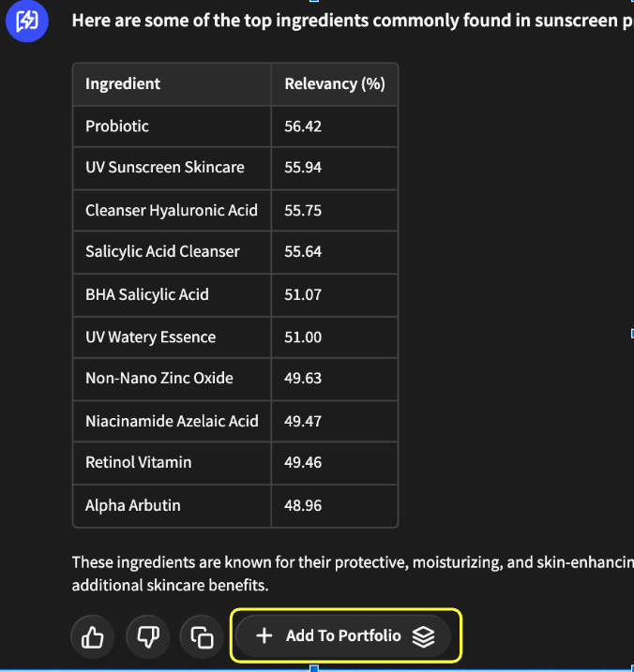Viewport: 634px width, 672px height.
Task: Select the Niacinamide Azelaic Acid entry
Action: [x=172, y=421]
